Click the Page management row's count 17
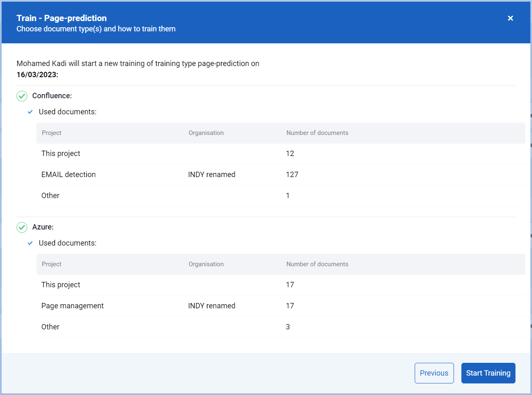This screenshot has width=532, height=395. point(290,306)
